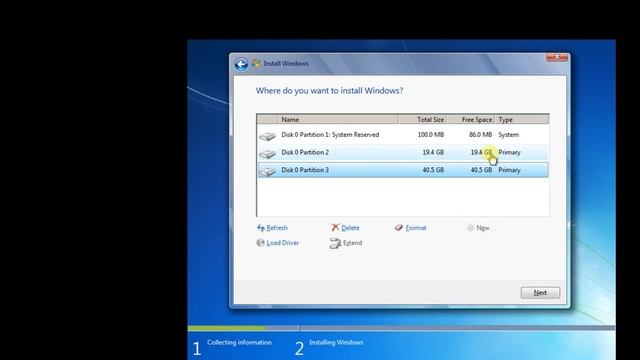The image size is (640, 360).
Task: Click the New partition star icon
Action: 470,228
